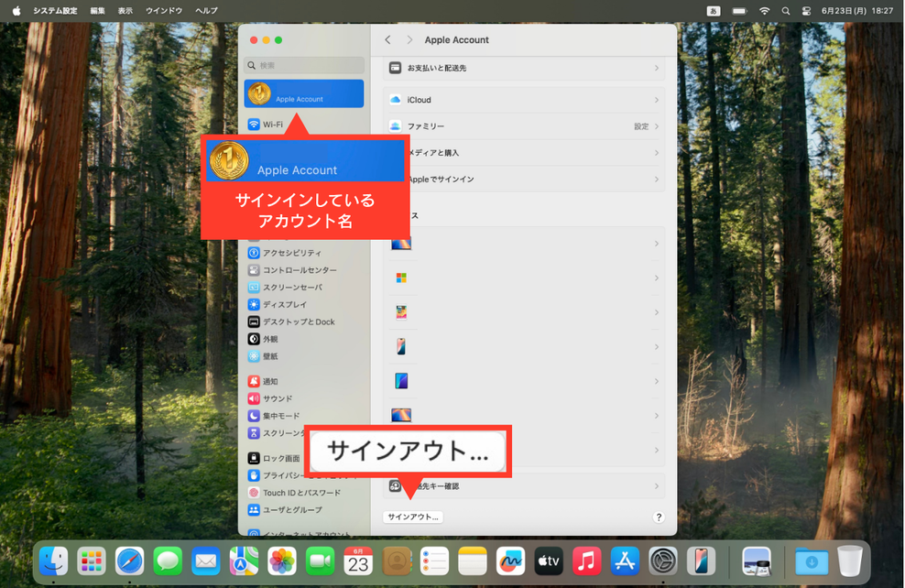Open the iCloud row
Image resolution: width=905 pixels, height=588 pixels.
pos(524,100)
